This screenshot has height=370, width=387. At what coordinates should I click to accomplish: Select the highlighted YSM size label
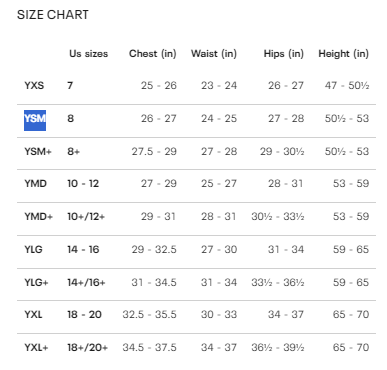click(35, 120)
